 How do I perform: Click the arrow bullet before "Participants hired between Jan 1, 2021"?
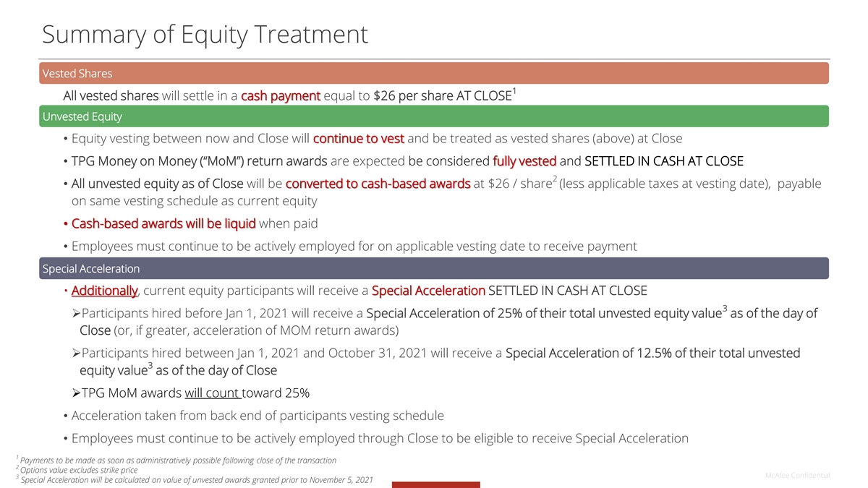(76, 354)
